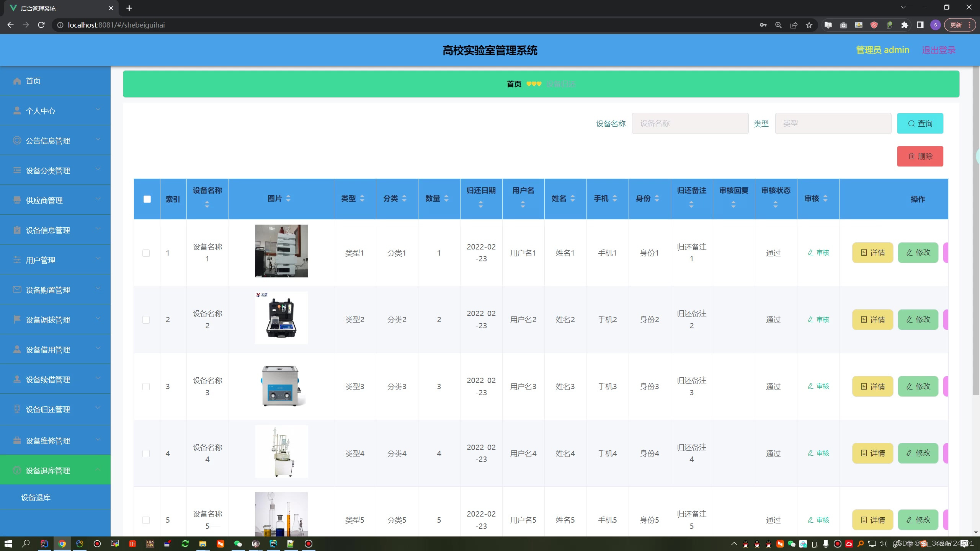Bookmark this page with star icon
This screenshot has width=980, height=551.
coord(809,25)
